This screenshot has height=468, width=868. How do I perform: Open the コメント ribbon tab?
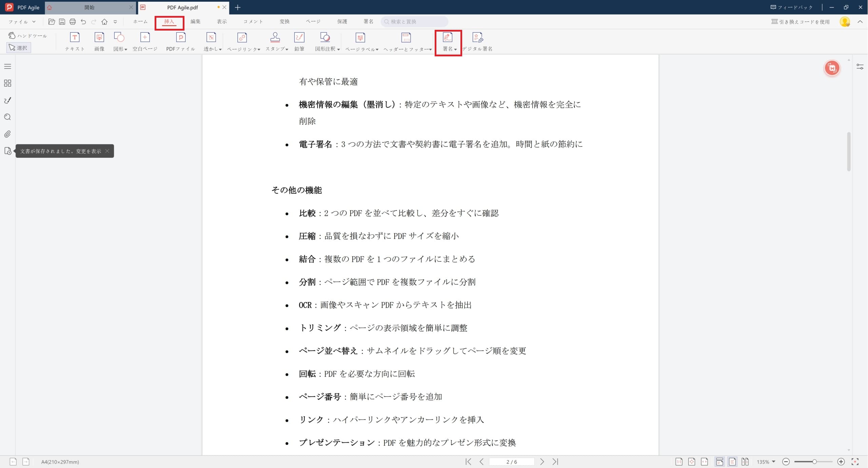tap(252, 21)
